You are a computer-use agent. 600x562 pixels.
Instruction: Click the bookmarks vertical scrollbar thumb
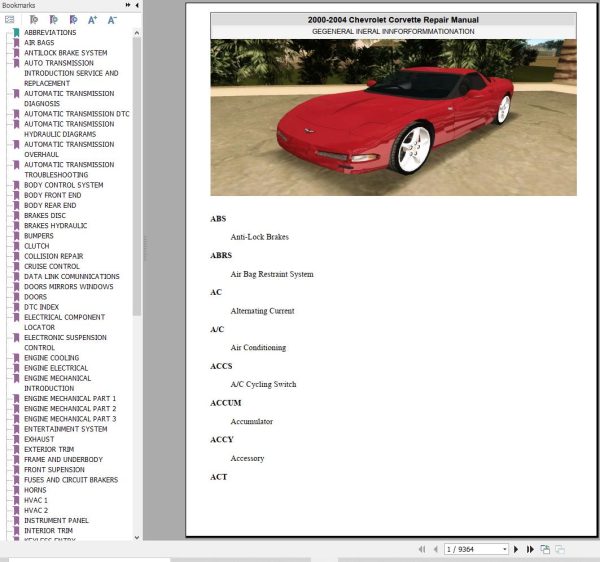click(137, 176)
